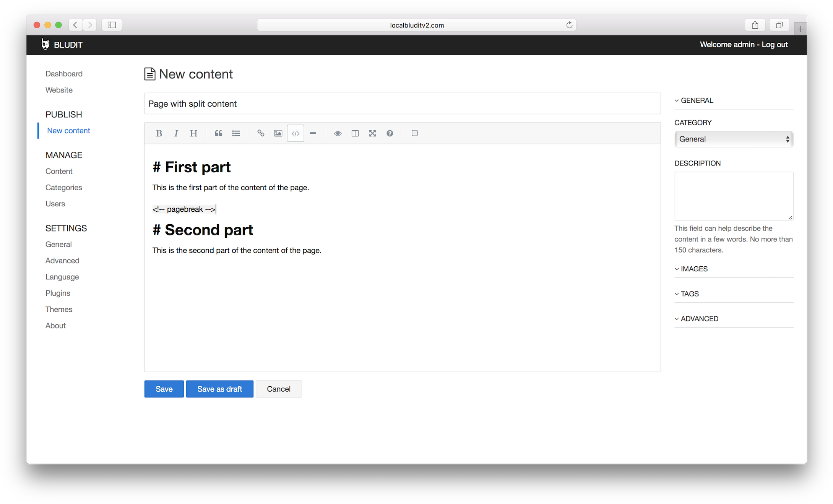The width and height of the screenshot is (833, 504).
Task: Insert a blockquote into the content
Action: 218,133
